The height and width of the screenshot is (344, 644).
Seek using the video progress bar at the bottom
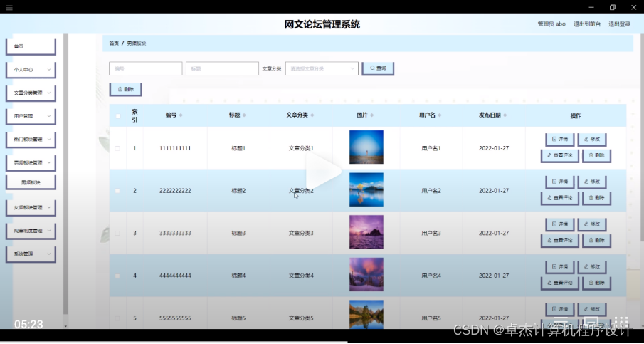[x=322, y=342]
